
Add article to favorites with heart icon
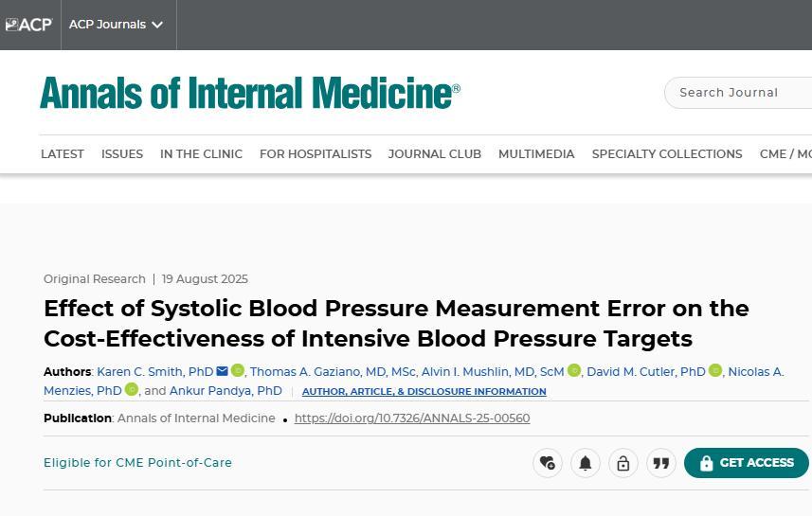[548, 463]
